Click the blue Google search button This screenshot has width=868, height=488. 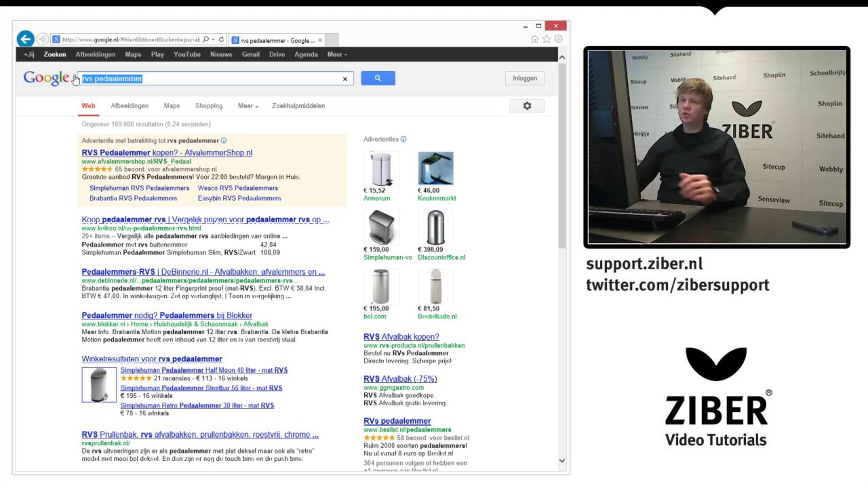click(378, 78)
